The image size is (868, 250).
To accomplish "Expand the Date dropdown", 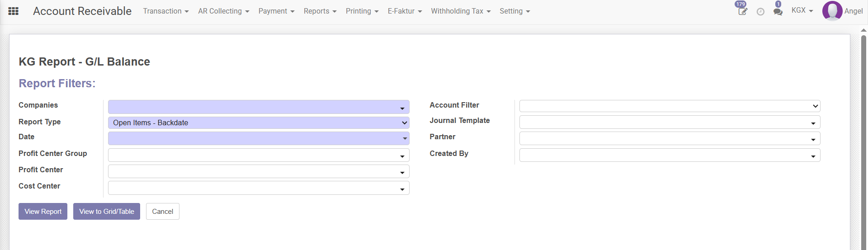I will click(258, 138).
